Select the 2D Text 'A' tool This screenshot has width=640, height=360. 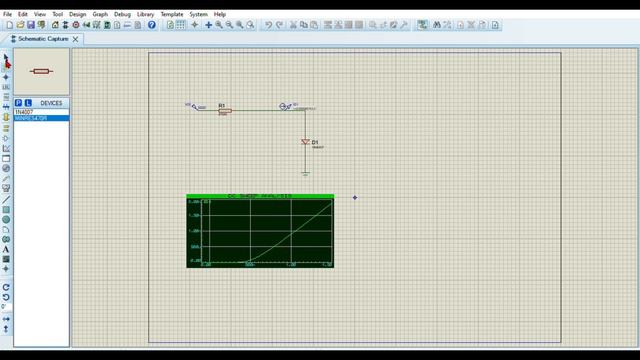tap(6, 249)
